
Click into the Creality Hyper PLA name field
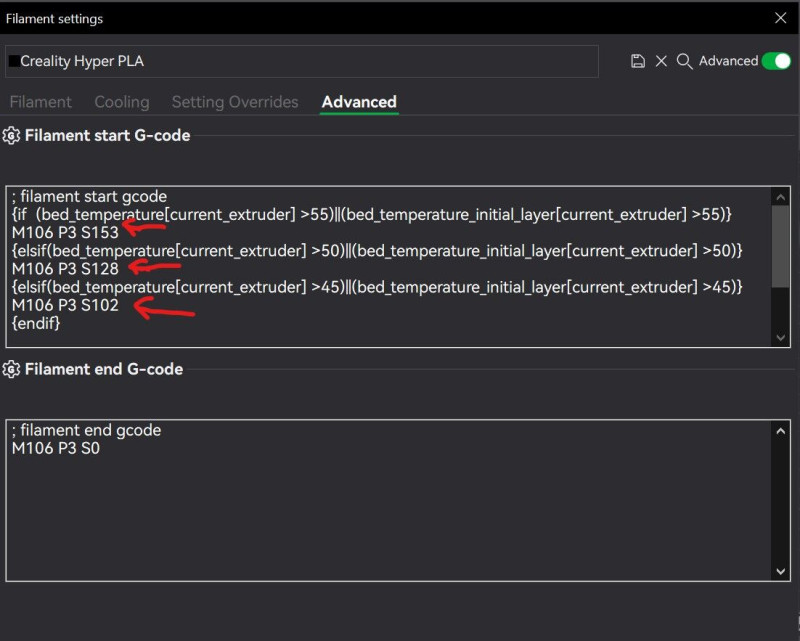pos(302,61)
